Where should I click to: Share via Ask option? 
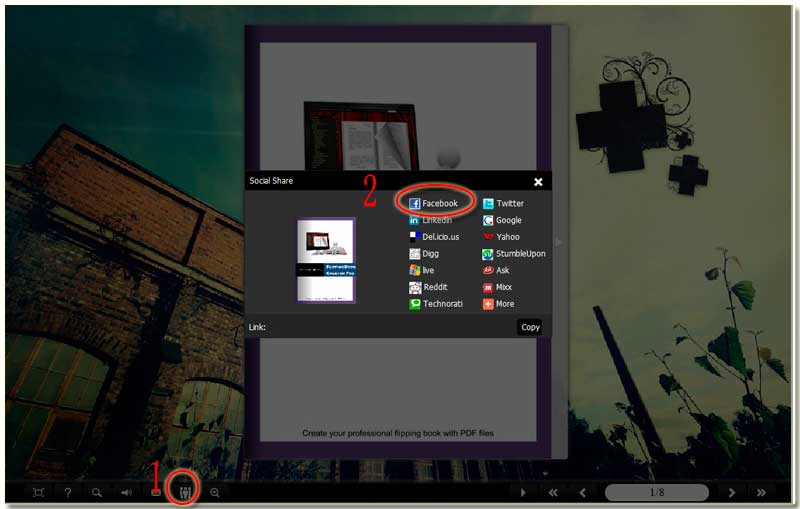496,270
